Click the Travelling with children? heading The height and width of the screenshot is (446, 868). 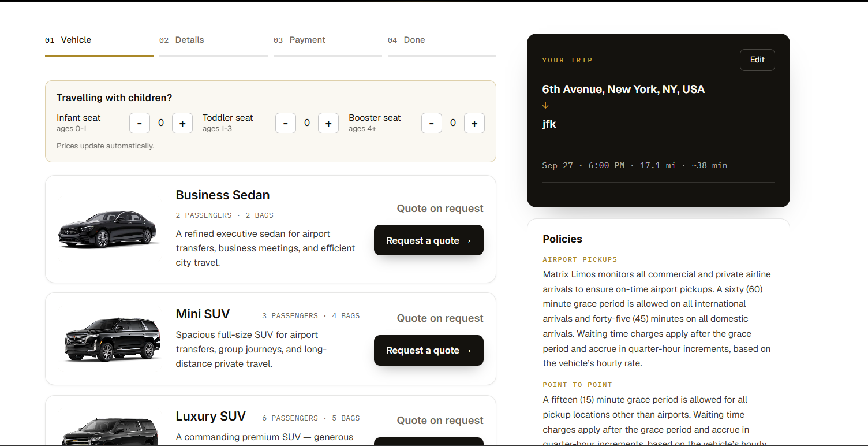[114, 98]
